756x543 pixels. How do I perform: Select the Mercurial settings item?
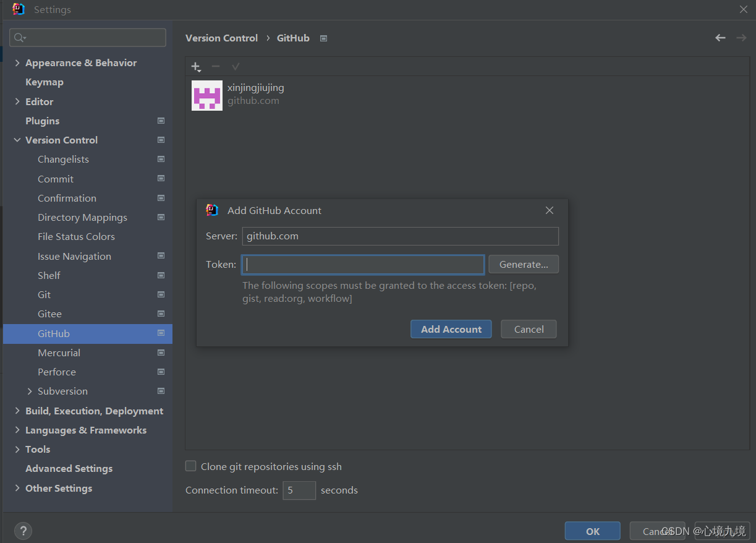point(59,353)
